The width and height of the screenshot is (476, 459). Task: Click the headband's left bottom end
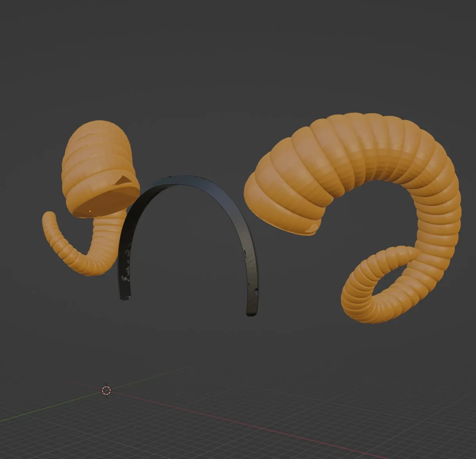click(x=124, y=297)
